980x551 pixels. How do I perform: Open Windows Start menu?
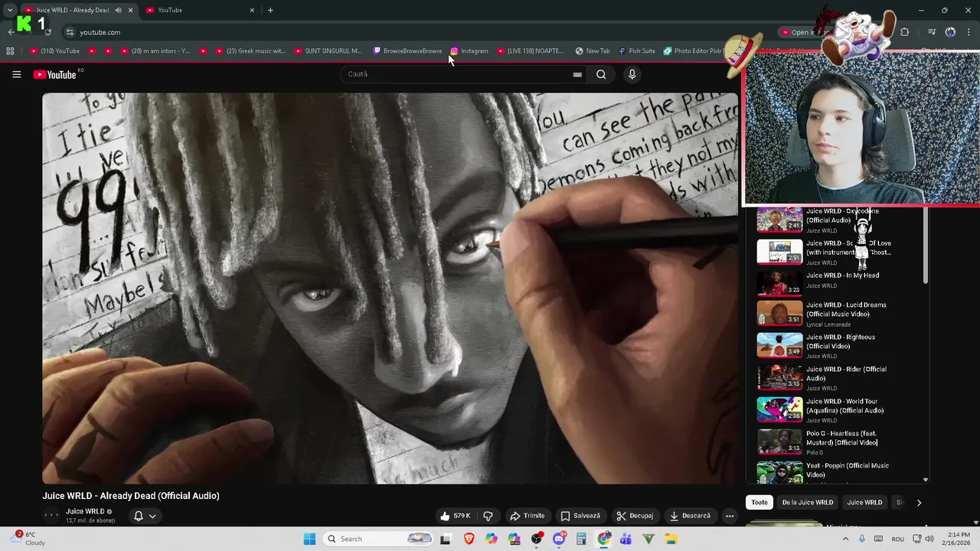click(x=309, y=539)
